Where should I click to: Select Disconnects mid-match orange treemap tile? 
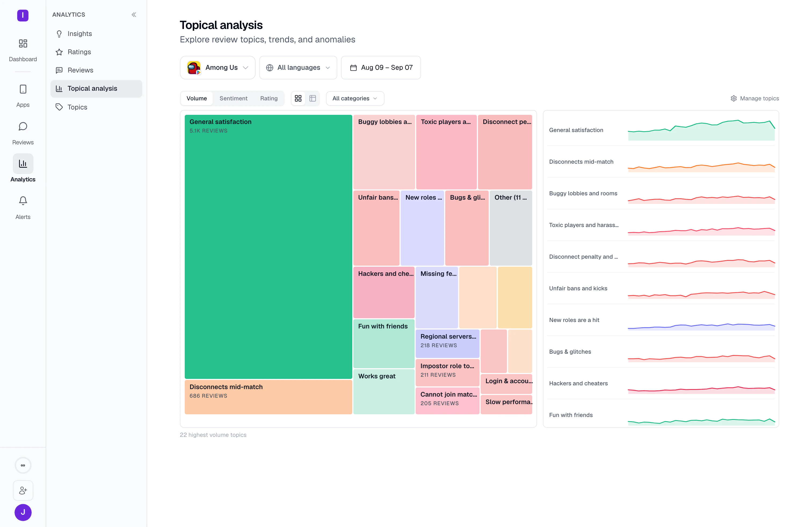tap(268, 397)
